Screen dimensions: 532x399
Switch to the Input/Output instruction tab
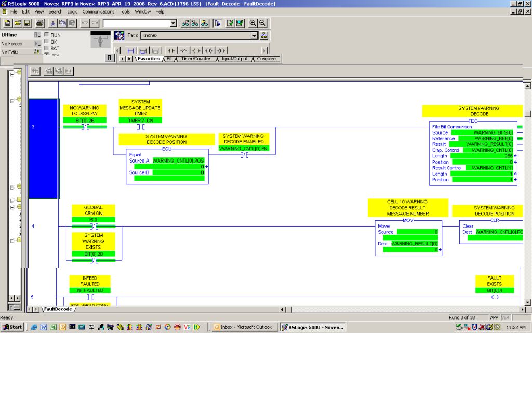coord(234,59)
